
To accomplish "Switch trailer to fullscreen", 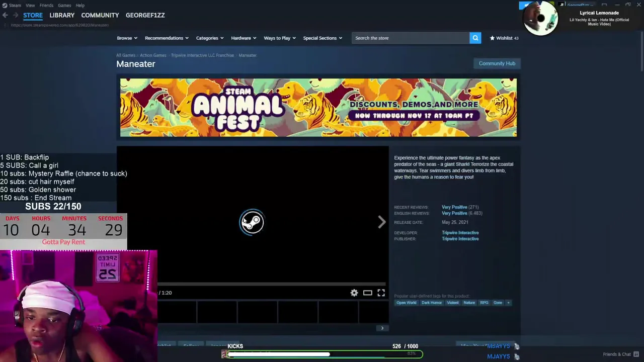I will coord(381,293).
